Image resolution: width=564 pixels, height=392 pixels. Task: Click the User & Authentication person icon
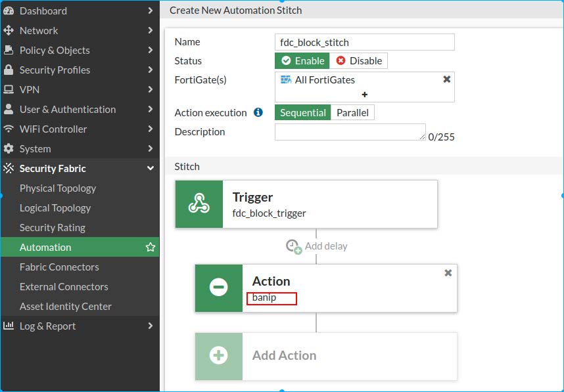(9, 109)
